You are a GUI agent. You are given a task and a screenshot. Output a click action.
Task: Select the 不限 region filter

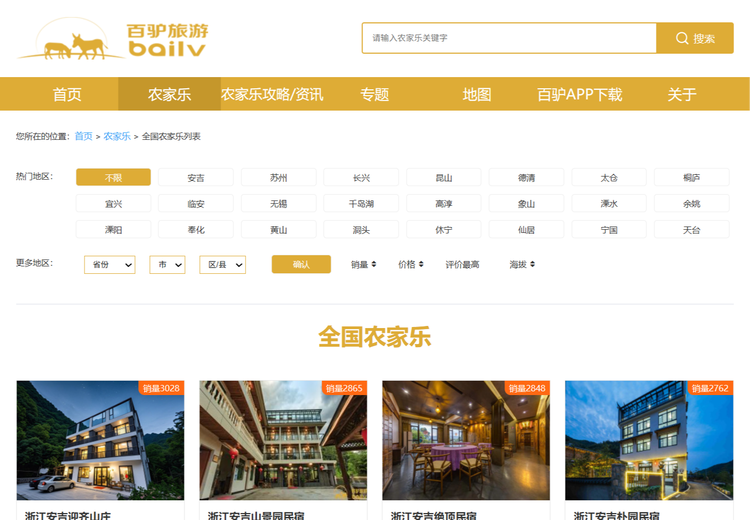pyautogui.click(x=113, y=177)
